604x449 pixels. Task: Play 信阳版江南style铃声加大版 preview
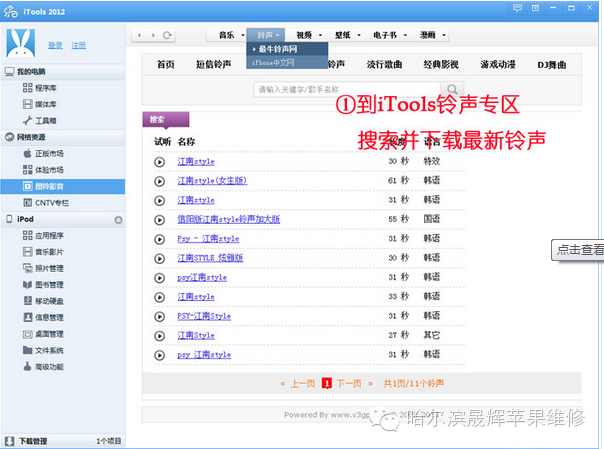tap(159, 220)
